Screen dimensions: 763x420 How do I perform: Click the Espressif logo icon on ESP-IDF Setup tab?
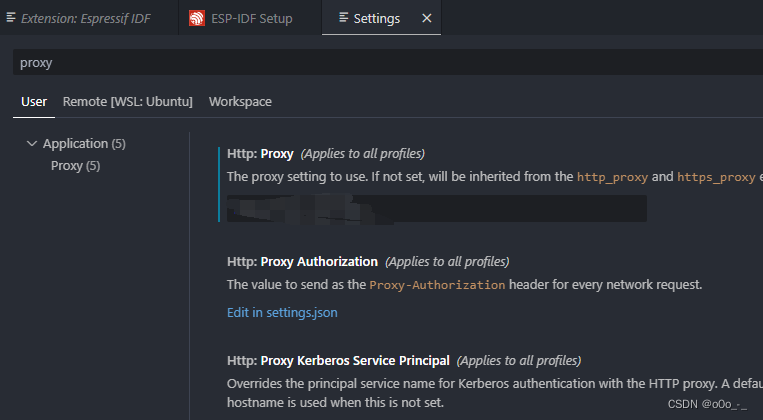[x=197, y=18]
